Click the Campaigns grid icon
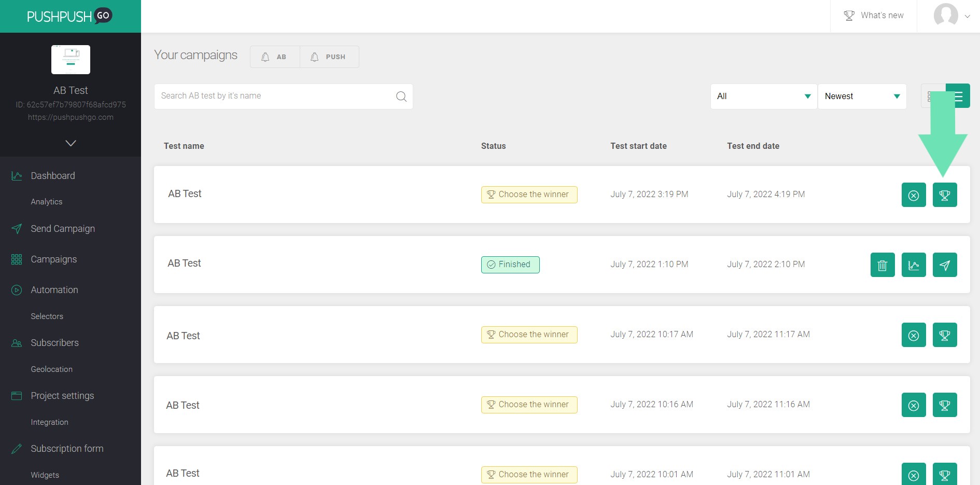This screenshot has height=485, width=980. [x=17, y=259]
